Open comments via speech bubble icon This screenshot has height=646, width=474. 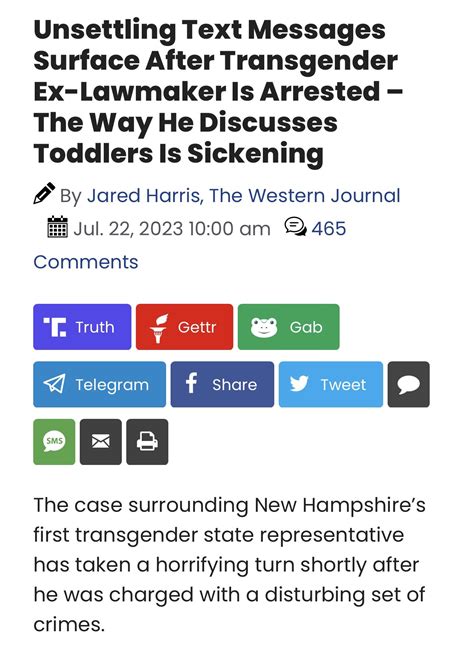click(409, 384)
